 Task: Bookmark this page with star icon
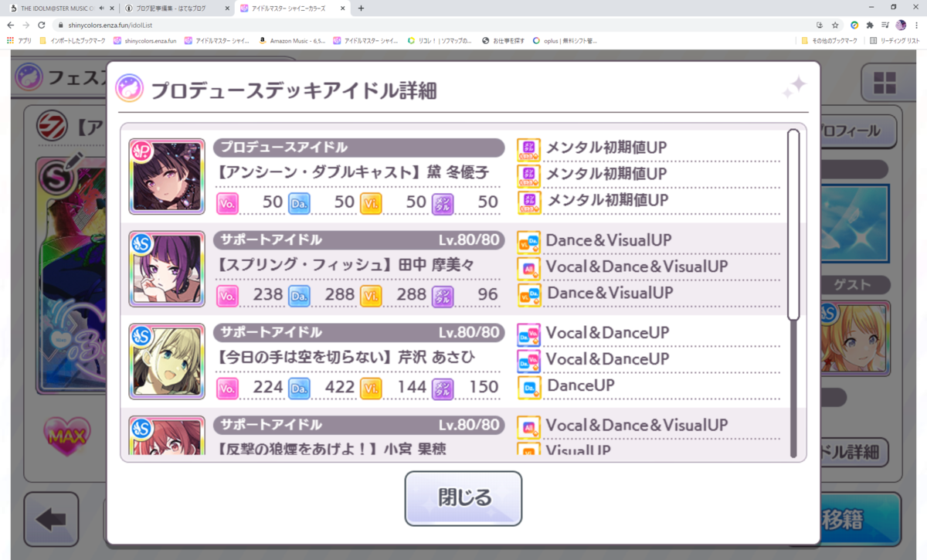[835, 25]
